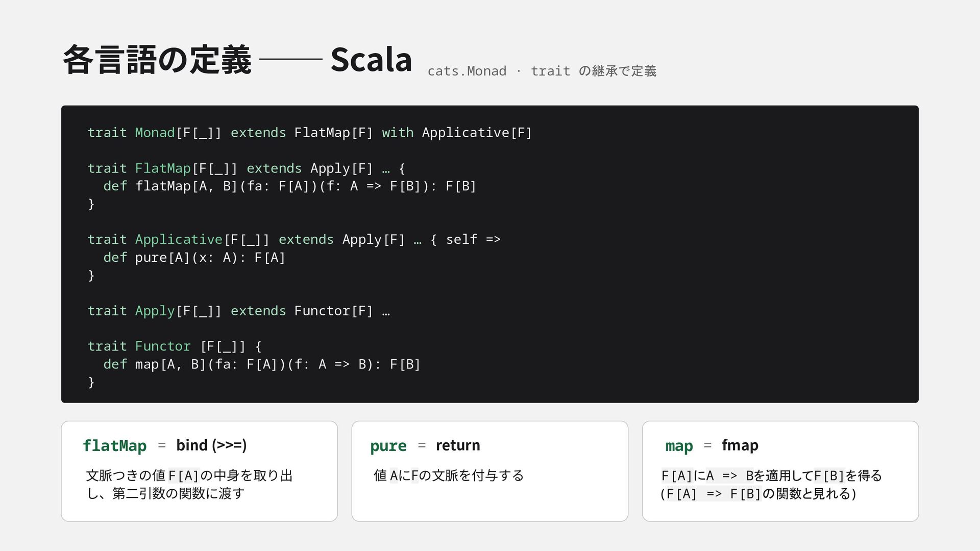Click the flatMap card heading
Image resolution: width=980 pixels, height=551 pixels.
(114, 445)
